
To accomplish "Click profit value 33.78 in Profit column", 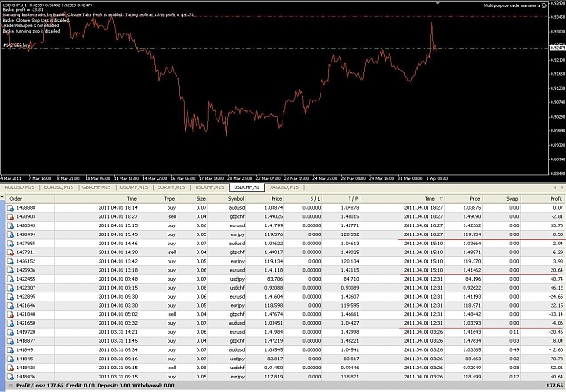I will click(x=556, y=225).
